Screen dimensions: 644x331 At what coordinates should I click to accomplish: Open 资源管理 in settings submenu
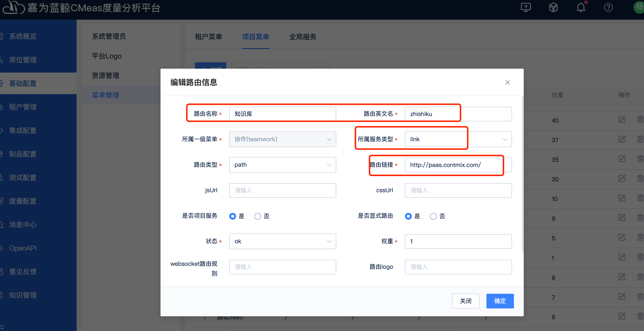(106, 76)
